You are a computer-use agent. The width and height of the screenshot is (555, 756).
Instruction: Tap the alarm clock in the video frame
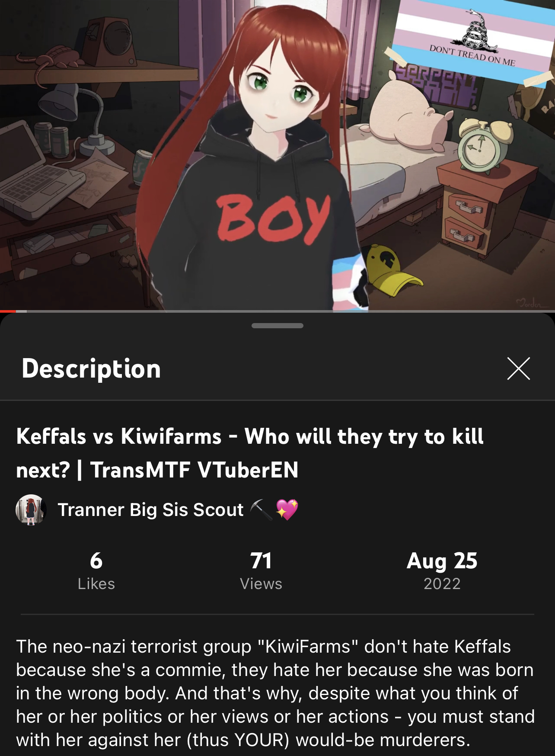[x=485, y=146]
